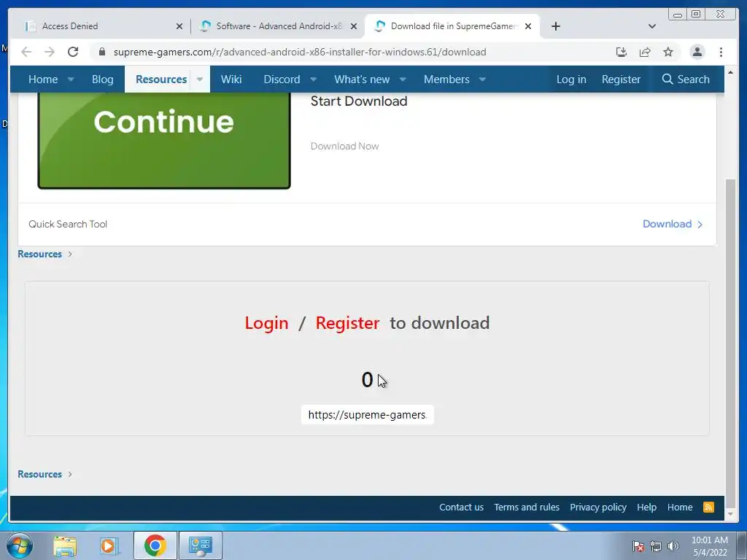The width and height of the screenshot is (747, 560).
Task: Open Help in the footer
Action: point(646,507)
